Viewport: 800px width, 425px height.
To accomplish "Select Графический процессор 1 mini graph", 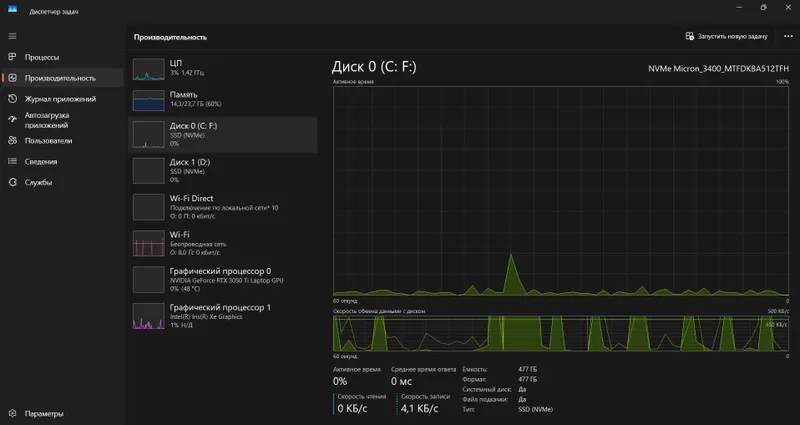I will coord(148,316).
